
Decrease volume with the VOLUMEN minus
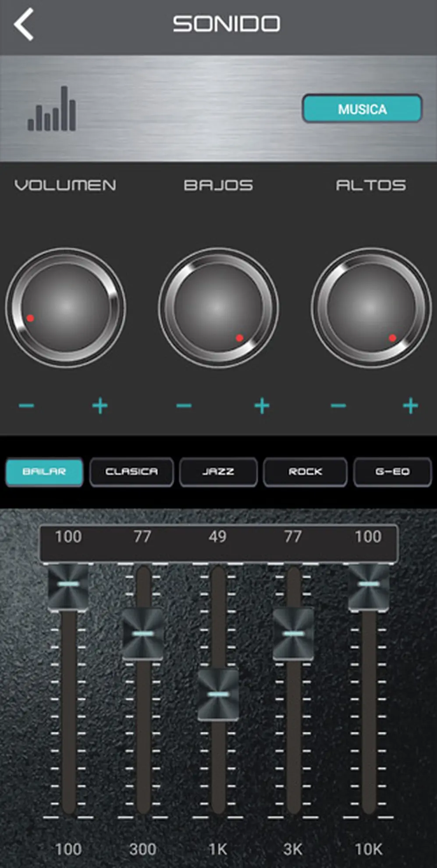click(27, 406)
